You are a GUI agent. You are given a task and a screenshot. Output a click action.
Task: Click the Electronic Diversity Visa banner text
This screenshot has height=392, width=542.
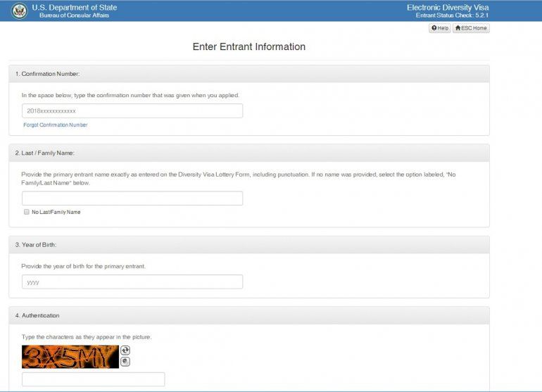[448, 7]
